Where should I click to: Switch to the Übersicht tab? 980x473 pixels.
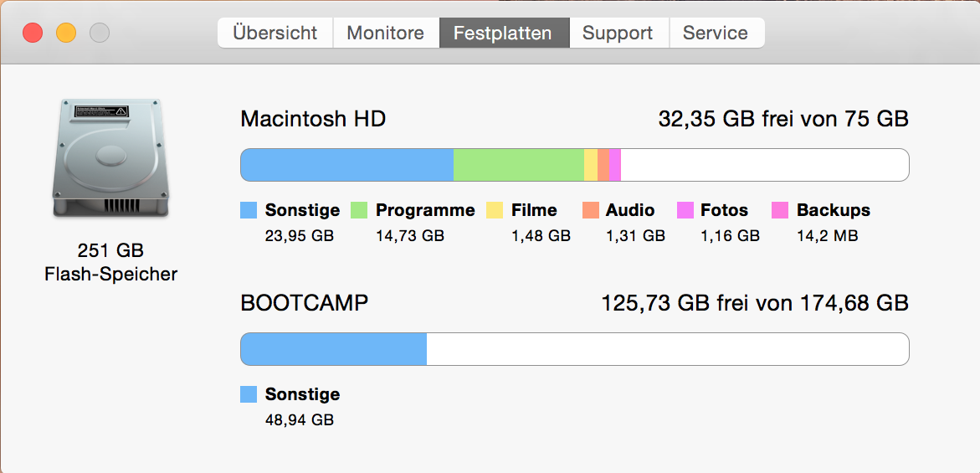tap(275, 33)
